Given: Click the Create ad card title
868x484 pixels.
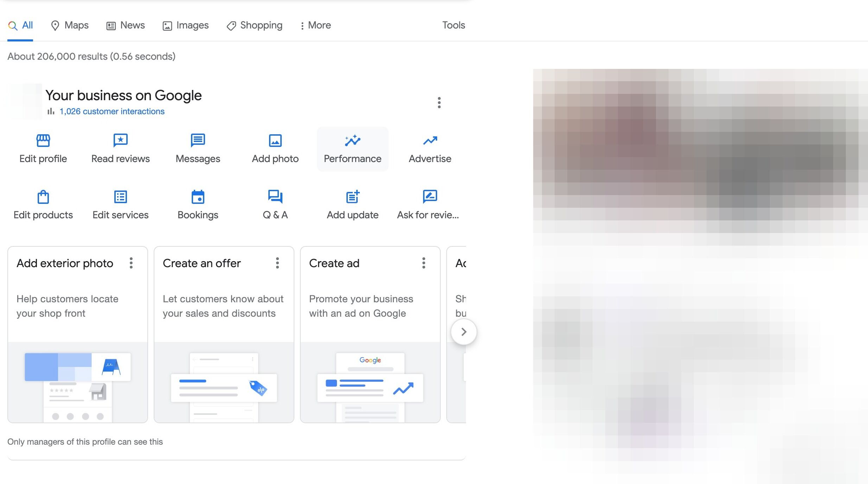Looking at the screenshot, I should (x=334, y=263).
